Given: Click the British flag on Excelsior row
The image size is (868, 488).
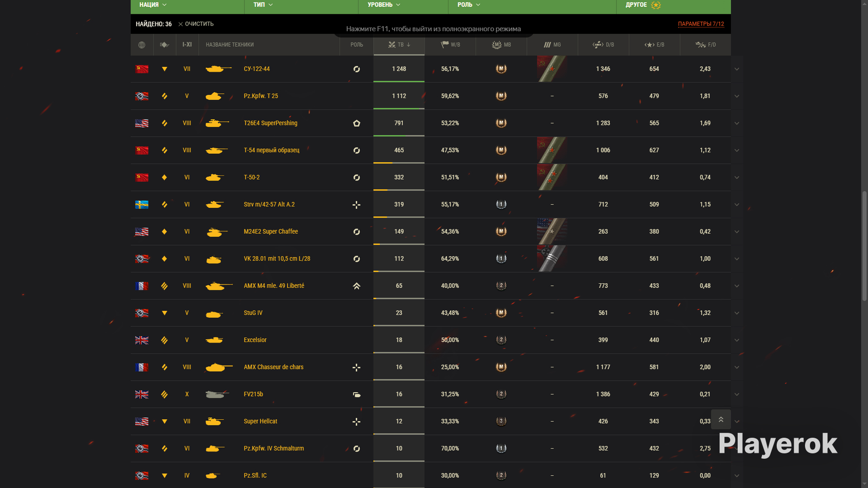Looking at the screenshot, I should (x=142, y=340).
